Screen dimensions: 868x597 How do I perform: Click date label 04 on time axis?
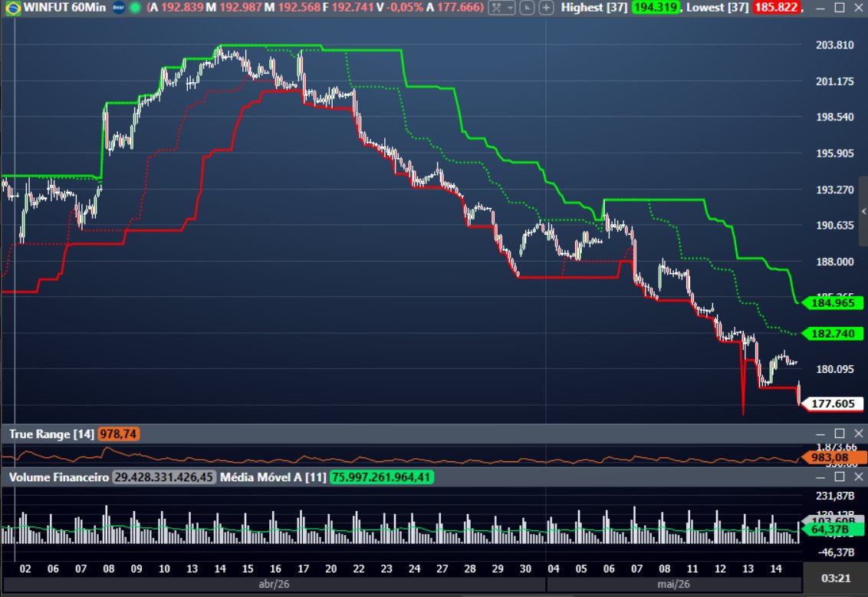553,569
